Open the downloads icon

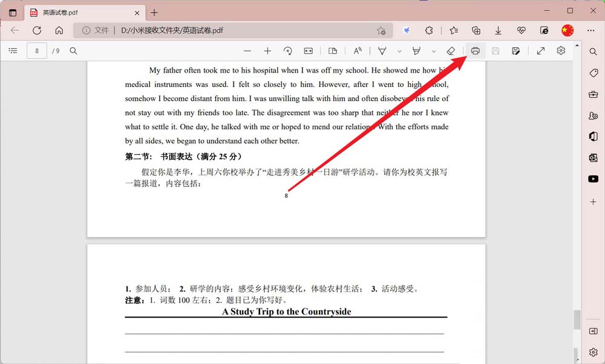(498, 30)
